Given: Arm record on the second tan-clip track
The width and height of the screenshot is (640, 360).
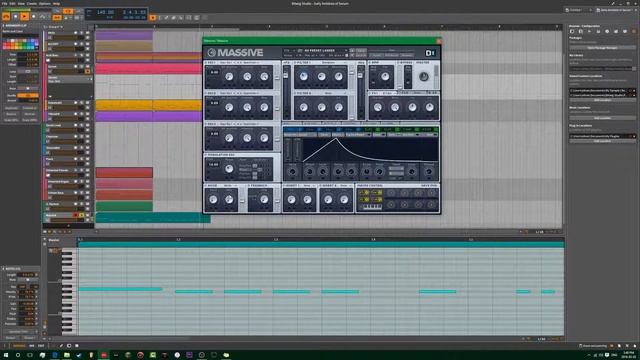Looking at the screenshot, I should (76, 44).
